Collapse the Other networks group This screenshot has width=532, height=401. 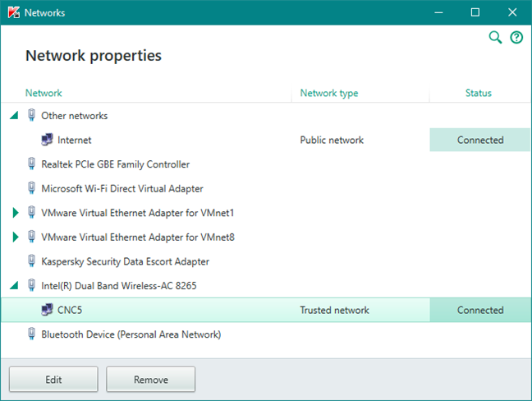click(x=14, y=116)
